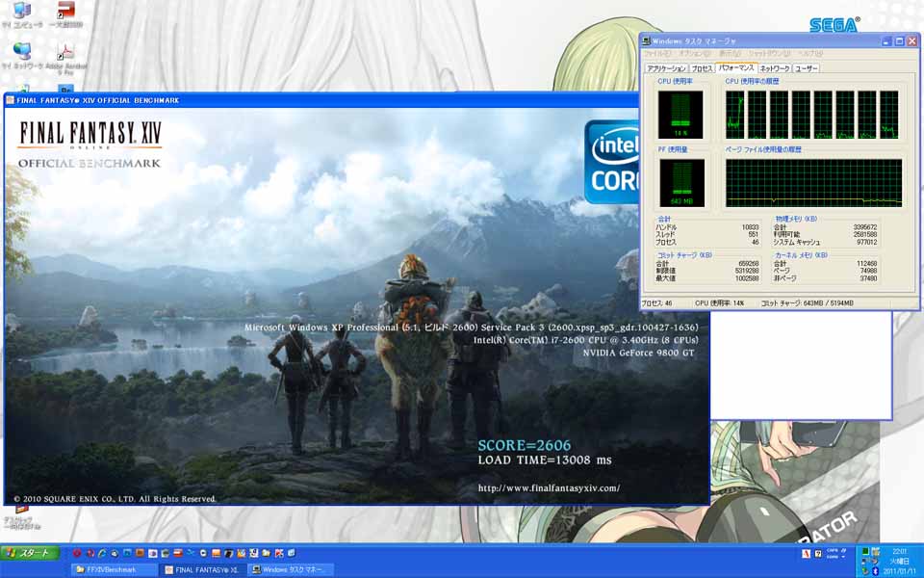Click FINAL FANTASY XIV benchmark title bar icon
924x578 pixels.
pyautogui.click(x=10, y=100)
